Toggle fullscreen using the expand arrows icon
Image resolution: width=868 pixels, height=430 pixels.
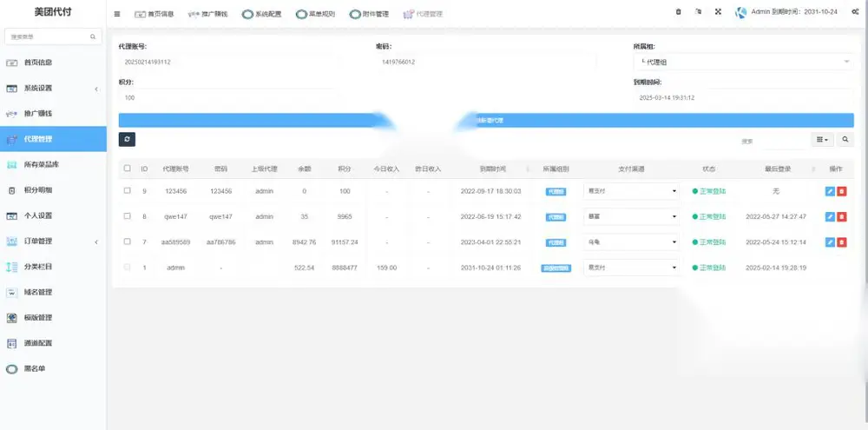point(718,11)
